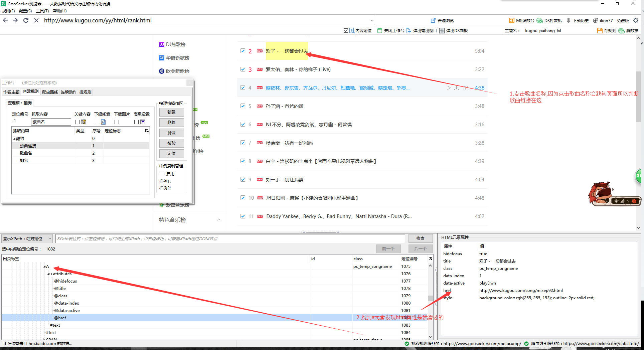Open 欧美新歌榜 chart in sidebar
Viewport: 644px width, 350px height.
coord(174,71)
